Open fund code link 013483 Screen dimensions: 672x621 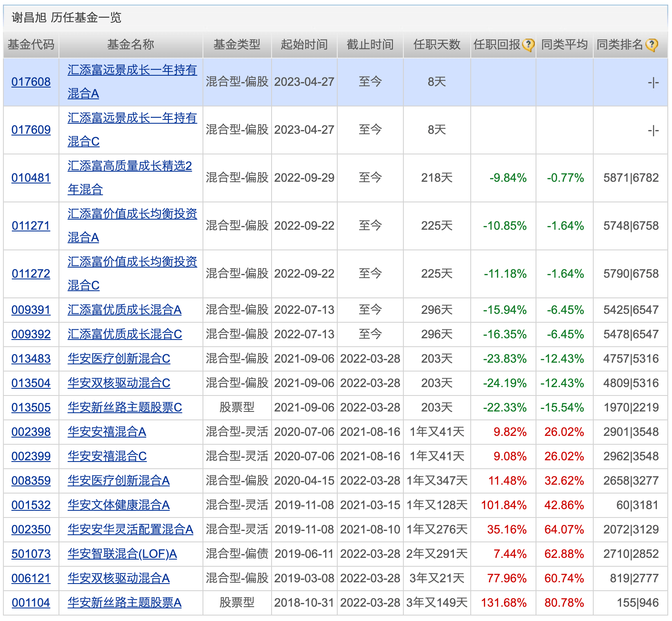coord(31,359)
